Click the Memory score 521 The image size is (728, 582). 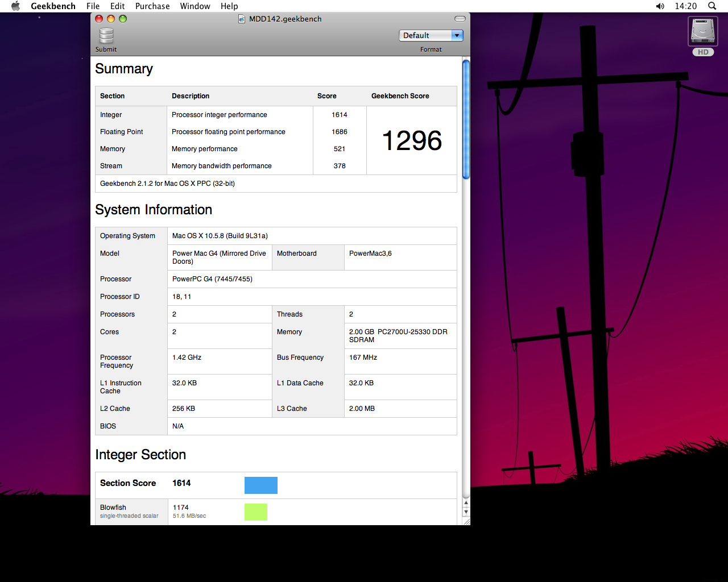340,149
